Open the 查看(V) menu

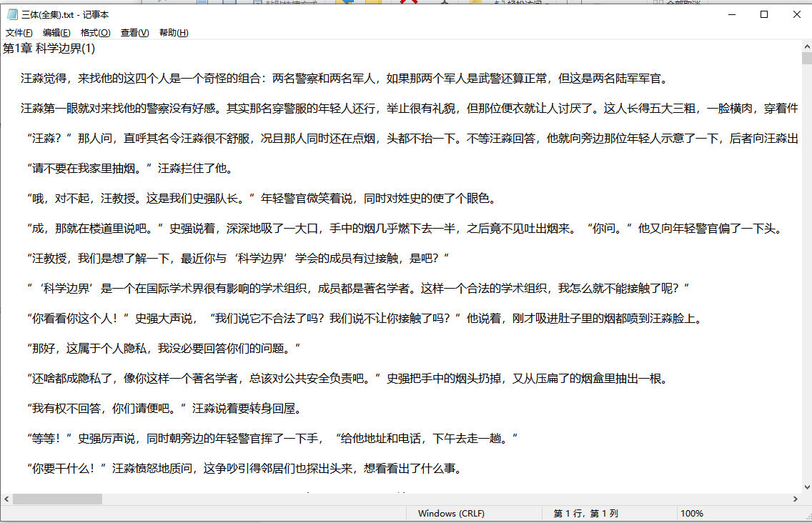click(134, 33)
